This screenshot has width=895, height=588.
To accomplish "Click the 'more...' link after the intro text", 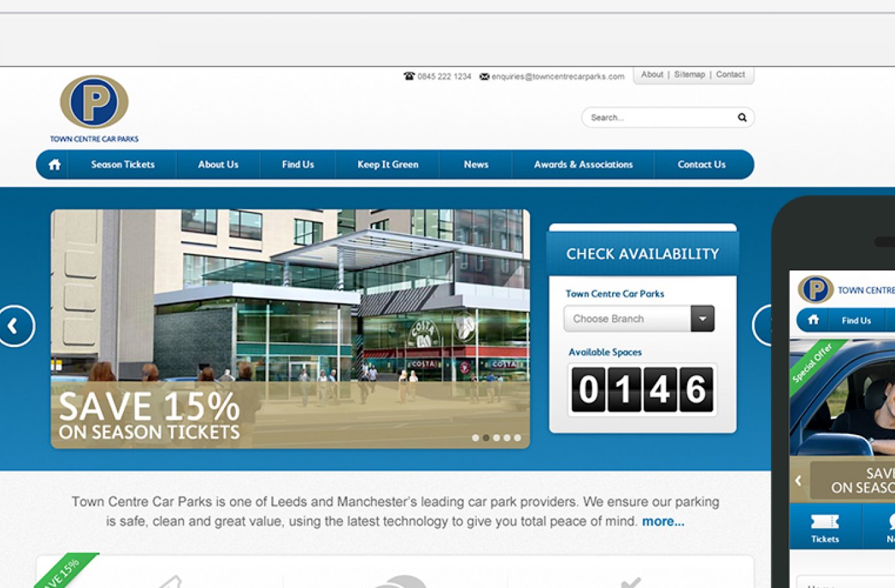I will pos(663,521).
